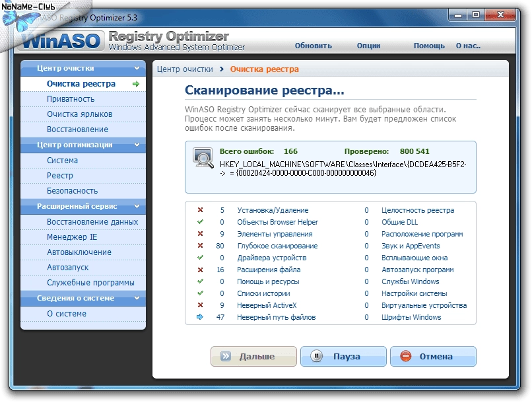
Task: Open Реестр optimization item
Action: click(83, 176)
